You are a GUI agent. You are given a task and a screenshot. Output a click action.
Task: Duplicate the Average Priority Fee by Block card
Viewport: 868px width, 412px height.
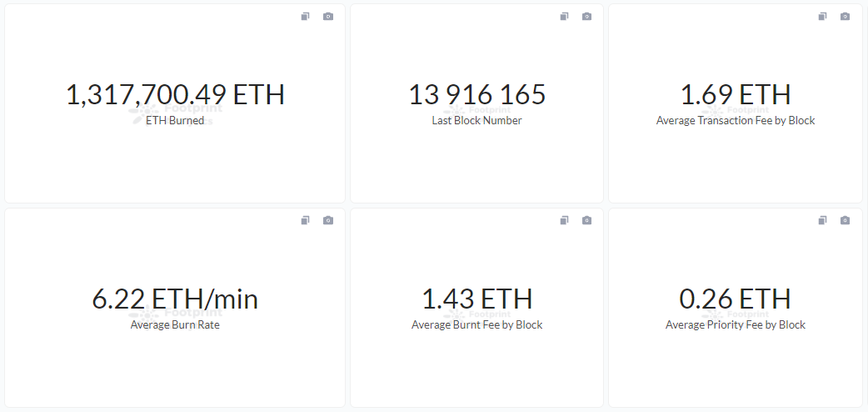[x=822, y=221]
